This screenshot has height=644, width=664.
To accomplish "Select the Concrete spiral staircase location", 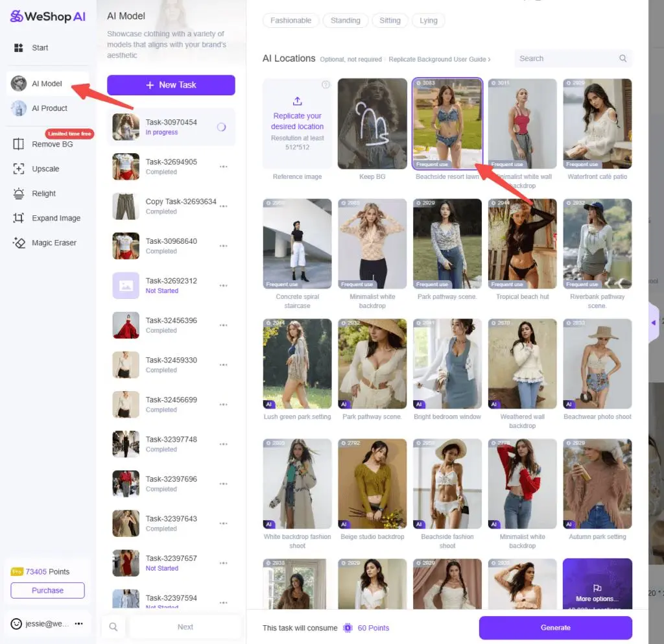I will tap(297, 243).
